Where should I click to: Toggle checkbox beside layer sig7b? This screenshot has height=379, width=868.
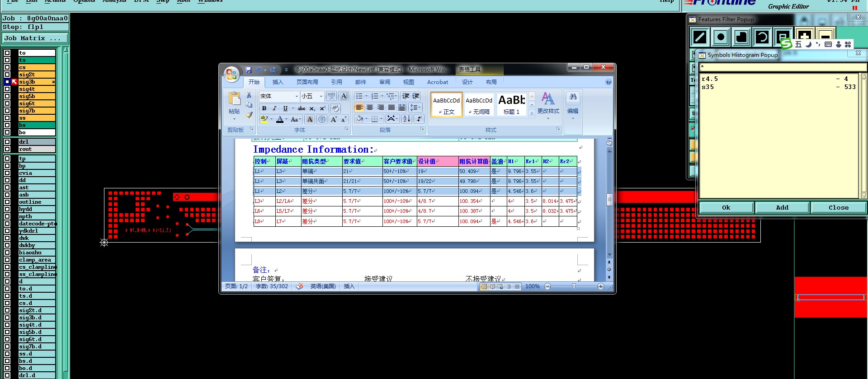pyautogui.click(x=7, y=111)
